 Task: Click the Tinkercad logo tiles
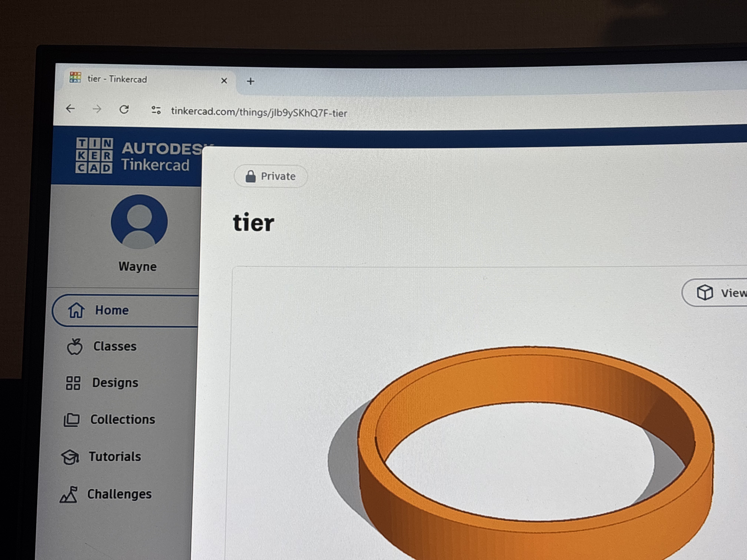[x=94, y=155]
